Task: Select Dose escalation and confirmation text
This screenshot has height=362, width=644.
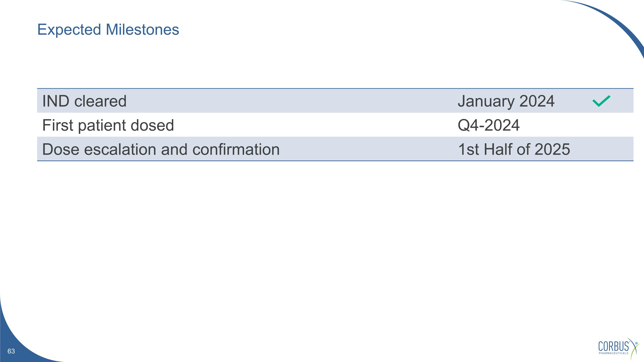Action: point(161,149)
